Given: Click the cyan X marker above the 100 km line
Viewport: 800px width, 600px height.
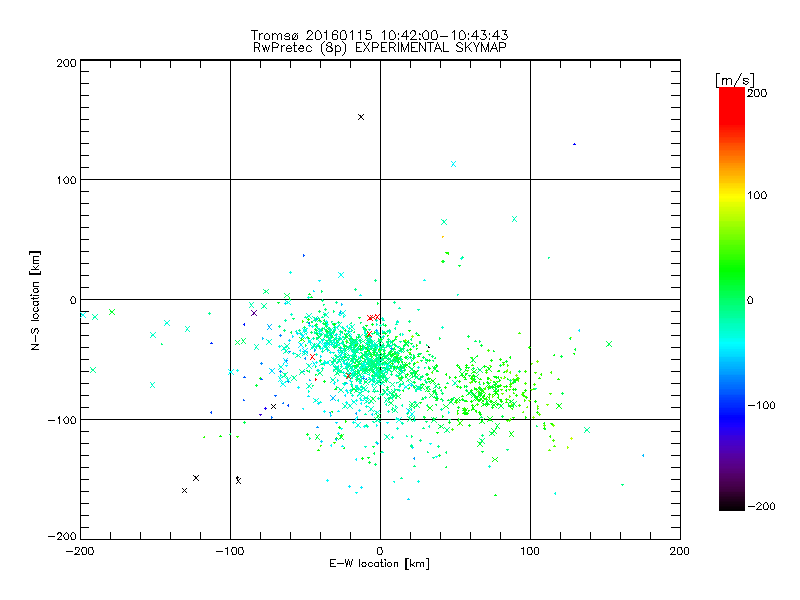Looking at the screenshot, I should coord(453,164).
